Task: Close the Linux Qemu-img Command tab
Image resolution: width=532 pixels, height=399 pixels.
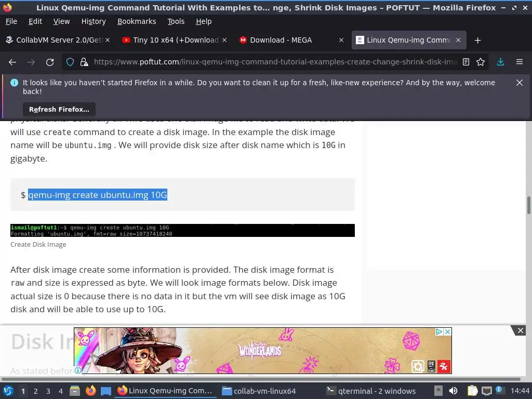Action: pyautogui.click(x=458, y=40)
